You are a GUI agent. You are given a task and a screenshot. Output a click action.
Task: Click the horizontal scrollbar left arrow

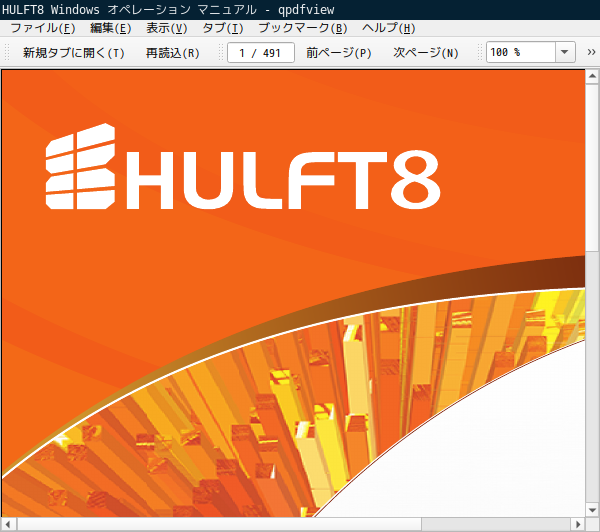8,524
